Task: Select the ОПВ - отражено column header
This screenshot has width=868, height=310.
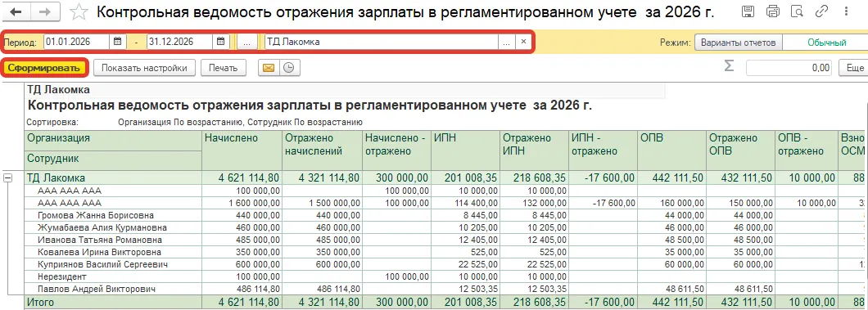Action: (806, 151)
